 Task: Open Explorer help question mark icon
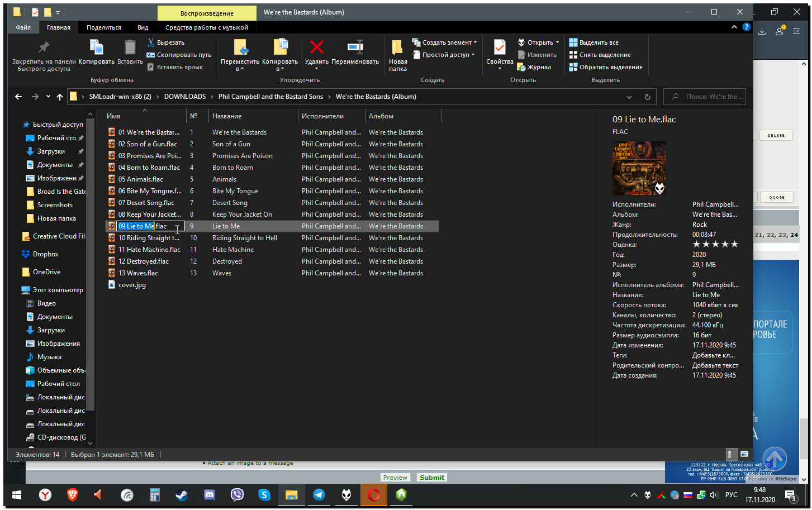[746, 27]
